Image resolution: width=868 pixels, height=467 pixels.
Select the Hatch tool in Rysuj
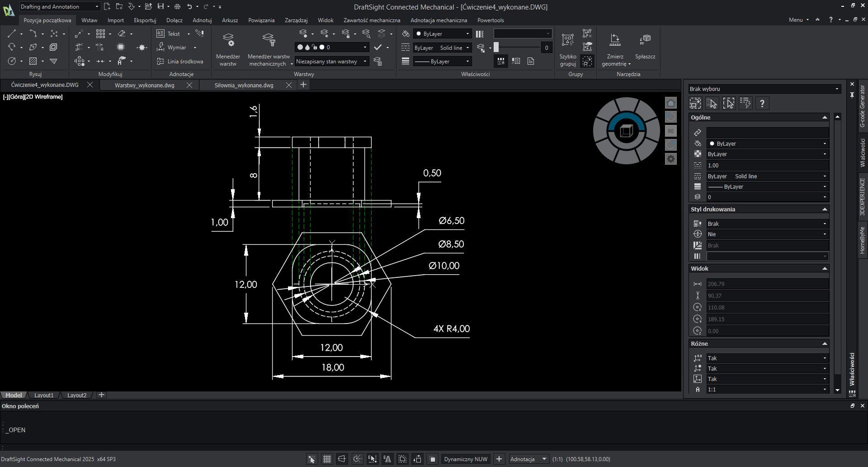(33, 61)
